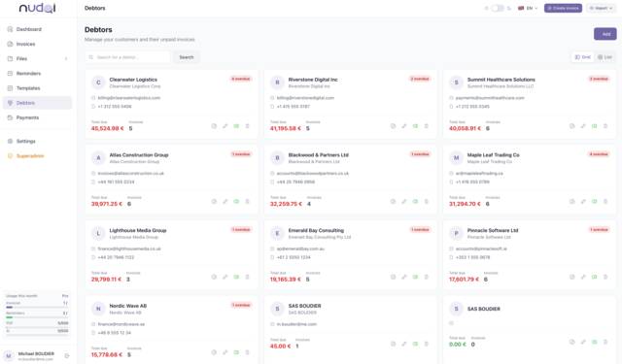Click the C avatar of Clearwater Logistics
The image size is (622, 364).
click(x=98, y=83)
